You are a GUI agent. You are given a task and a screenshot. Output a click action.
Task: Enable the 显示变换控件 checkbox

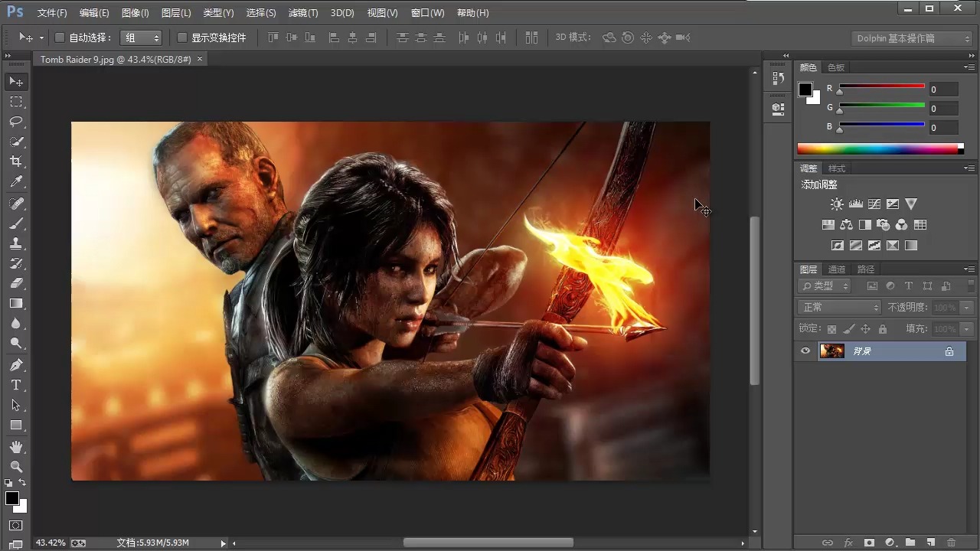pos(182,37)
